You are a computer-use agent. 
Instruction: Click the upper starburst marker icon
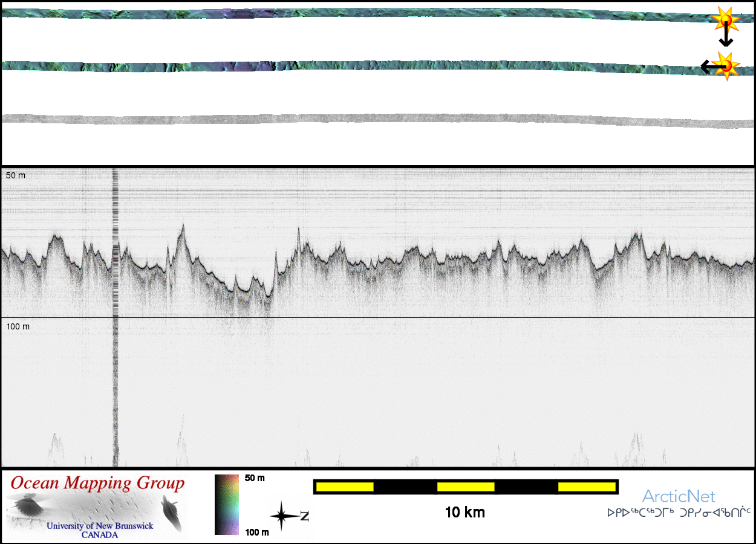point(725,21)
